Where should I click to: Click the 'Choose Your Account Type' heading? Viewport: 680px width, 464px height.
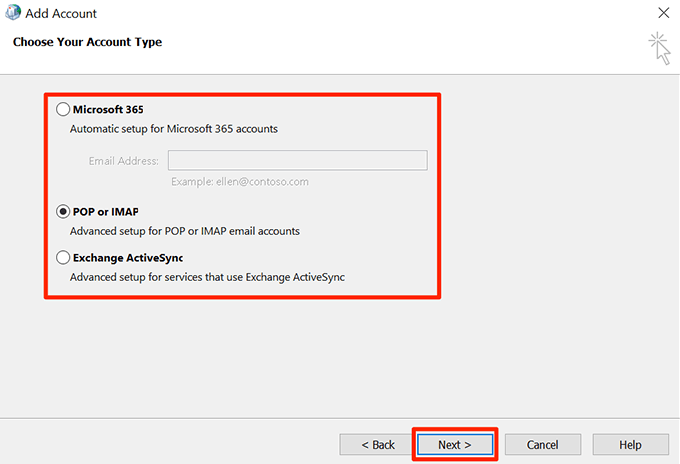[x=87, y=42]
